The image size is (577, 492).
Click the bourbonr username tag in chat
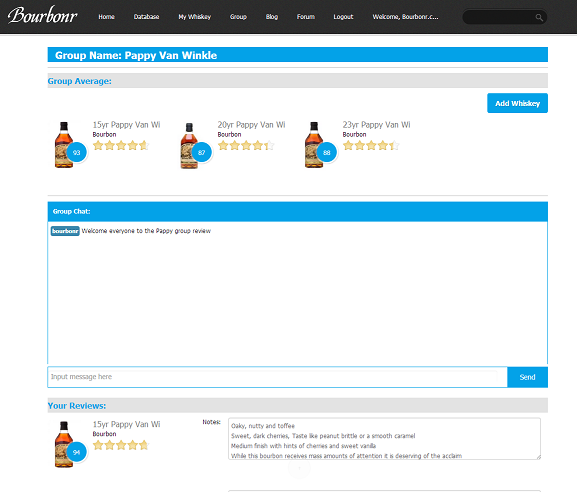(x=65, y=231)
